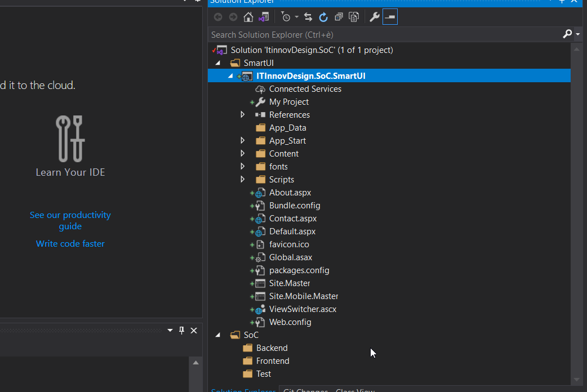Image resolution: width=587 pixels, height=392 pixels.
Task: Toggle the Preview Selected Items button
Action: coord(390,17)
